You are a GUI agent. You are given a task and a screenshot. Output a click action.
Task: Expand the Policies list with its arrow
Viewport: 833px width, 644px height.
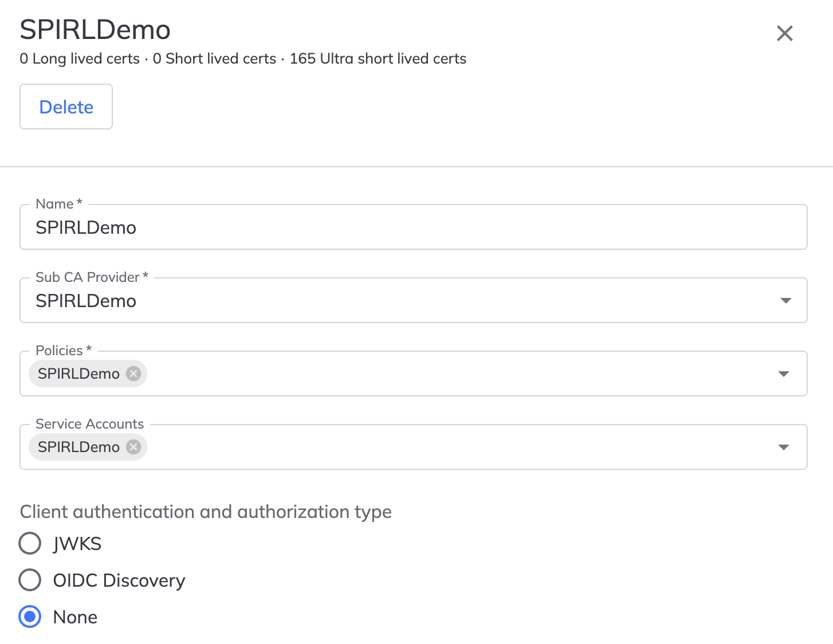tap(784, 374)
